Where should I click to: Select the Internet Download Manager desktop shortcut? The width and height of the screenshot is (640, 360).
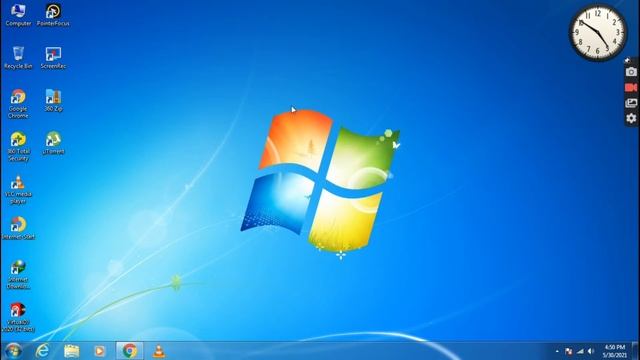point(18,274)
